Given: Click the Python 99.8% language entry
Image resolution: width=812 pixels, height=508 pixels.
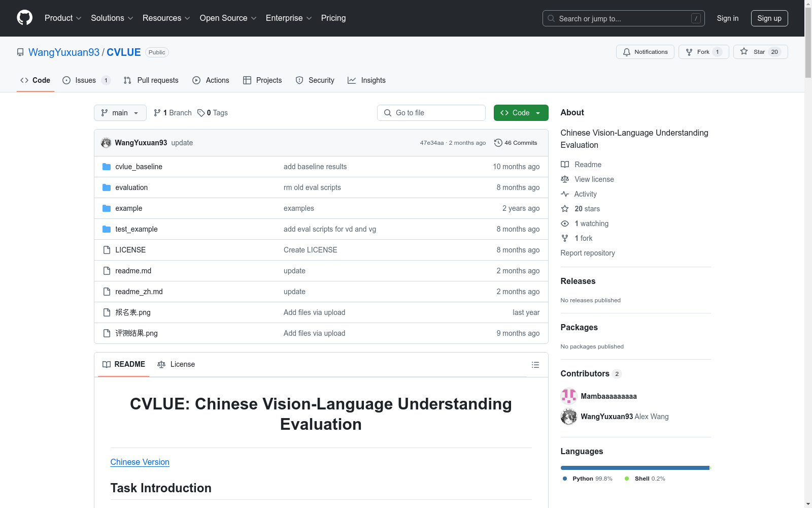Looking at the screenshot, I should (588, 479).
